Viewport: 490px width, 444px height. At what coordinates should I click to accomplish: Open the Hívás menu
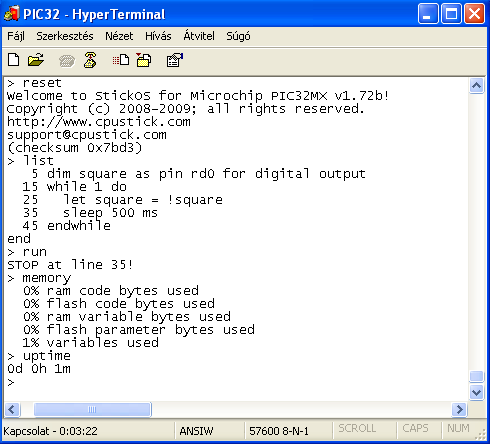(x=158, y=36)
